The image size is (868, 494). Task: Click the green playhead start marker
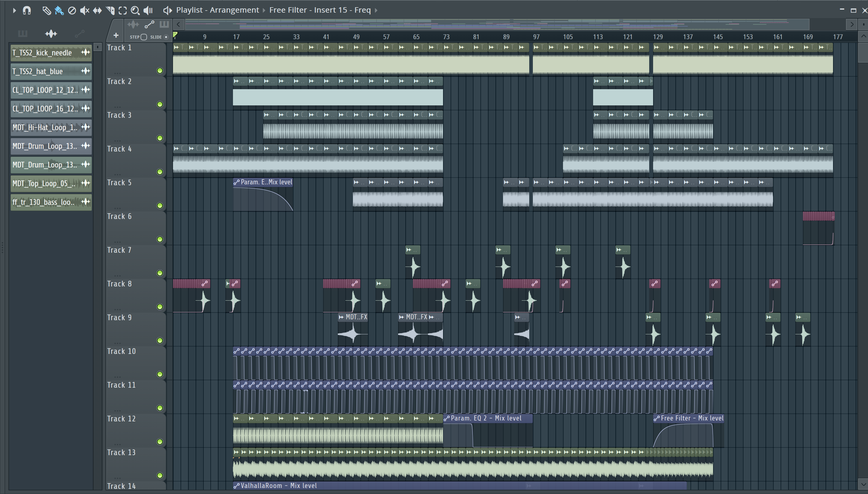[175, 35]
